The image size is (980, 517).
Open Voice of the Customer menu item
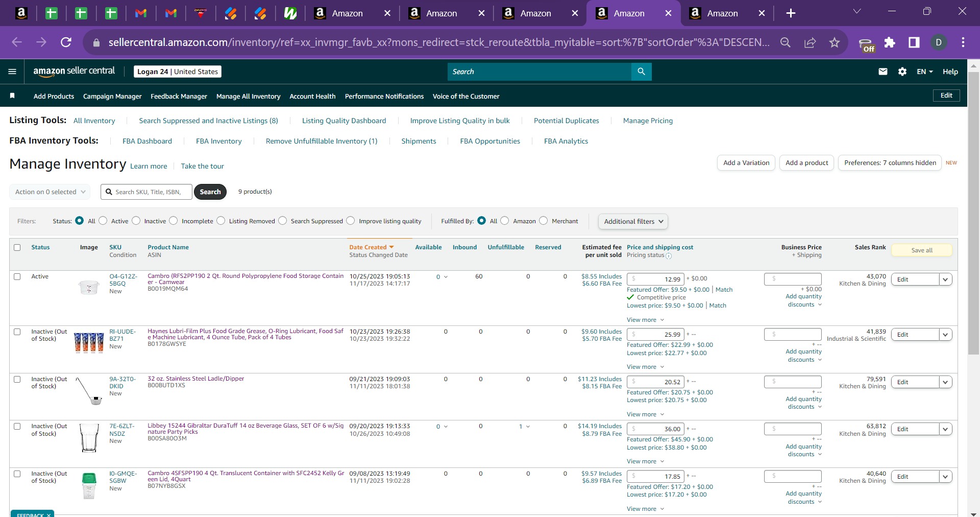pos(466,96)
